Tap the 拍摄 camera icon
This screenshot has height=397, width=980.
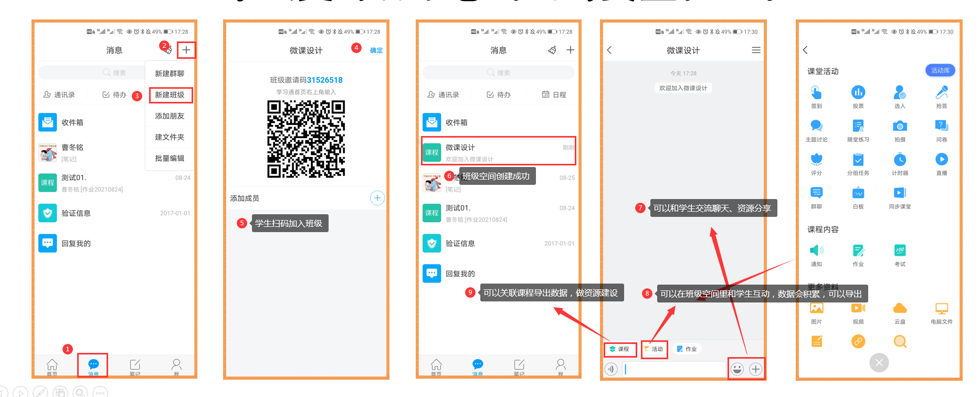point(900,126)
